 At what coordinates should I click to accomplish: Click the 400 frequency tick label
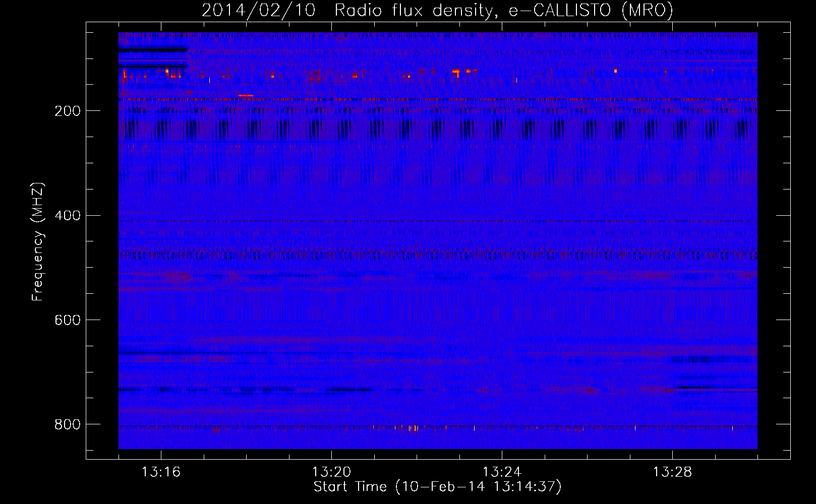(68, 216)
